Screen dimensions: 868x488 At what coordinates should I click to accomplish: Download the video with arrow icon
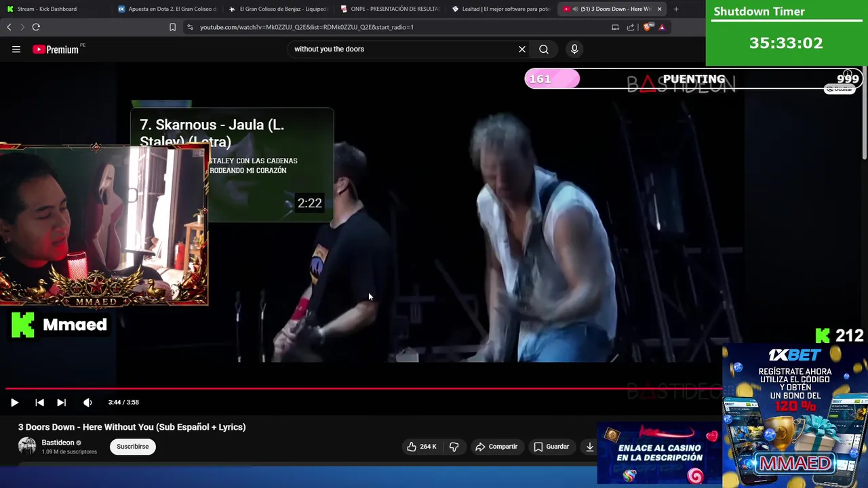[x=590, y=447]
